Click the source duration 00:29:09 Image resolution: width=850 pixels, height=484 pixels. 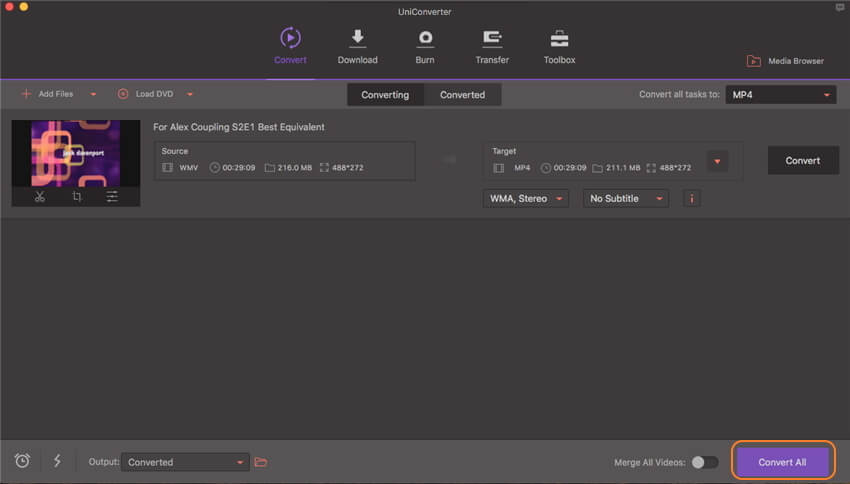tap(239, 167)
